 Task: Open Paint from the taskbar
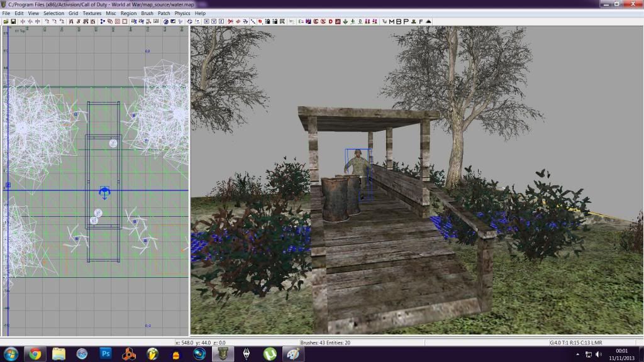tap(293, 354)
